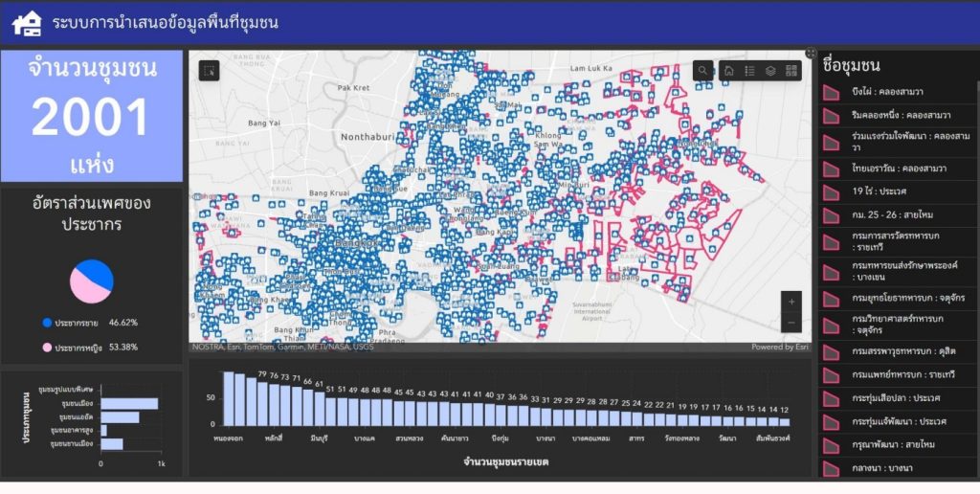Click the map home extent icon
The height and width of the screenshot is (494, 980).
pos(728,71)
